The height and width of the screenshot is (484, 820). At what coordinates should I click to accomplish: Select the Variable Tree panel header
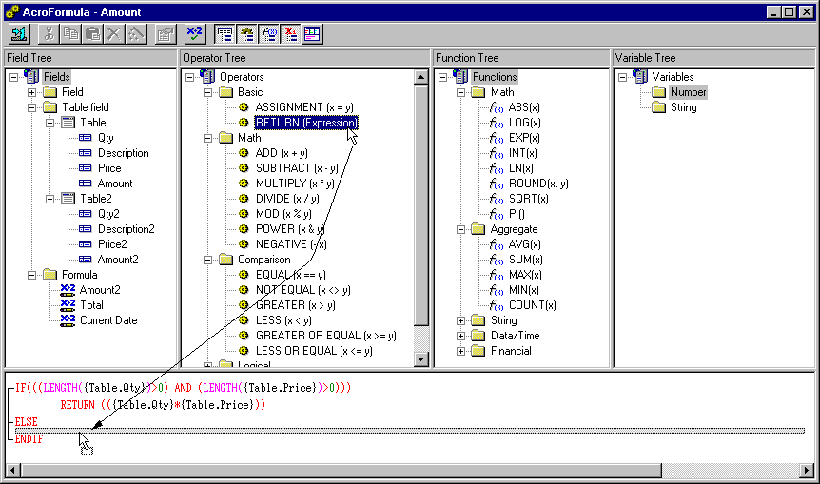[715, 58]
